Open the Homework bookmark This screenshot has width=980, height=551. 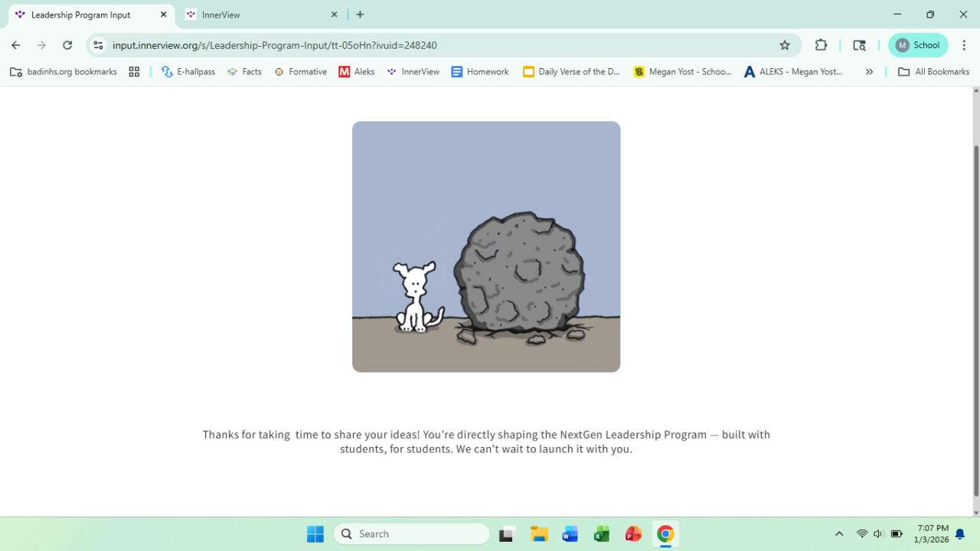(x=480, y=72)
